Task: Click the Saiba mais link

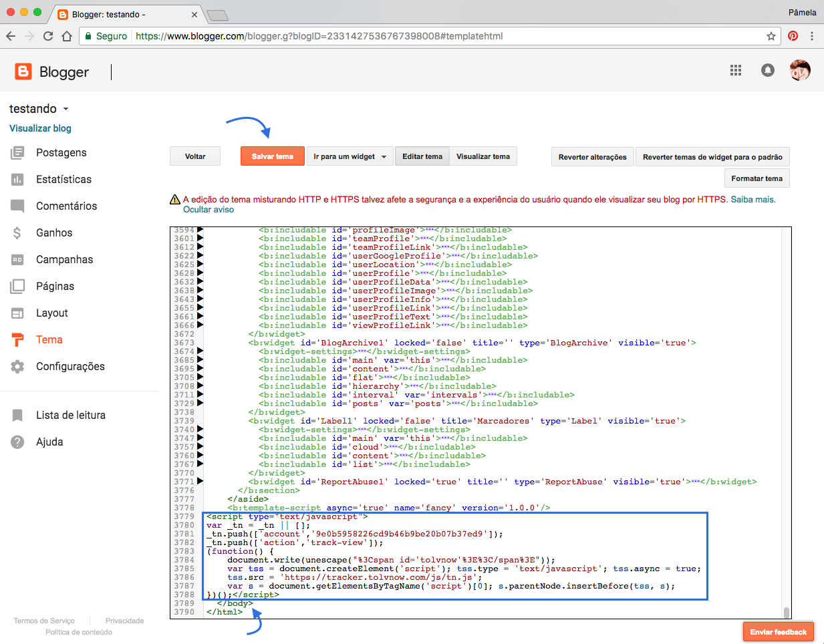Action: (753, 200)
